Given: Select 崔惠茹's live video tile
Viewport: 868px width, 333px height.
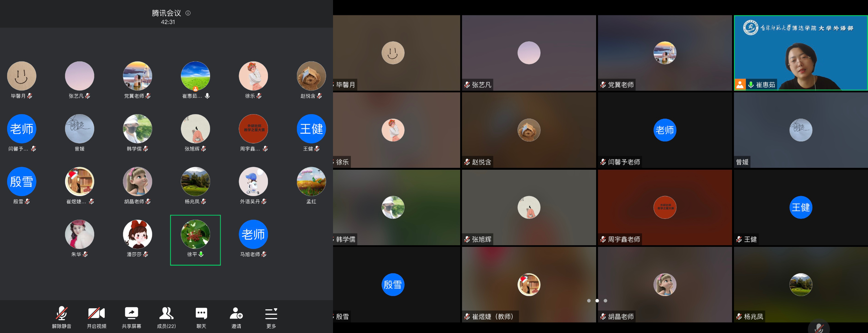Looking at the screenshot, I should click(800, 53).
